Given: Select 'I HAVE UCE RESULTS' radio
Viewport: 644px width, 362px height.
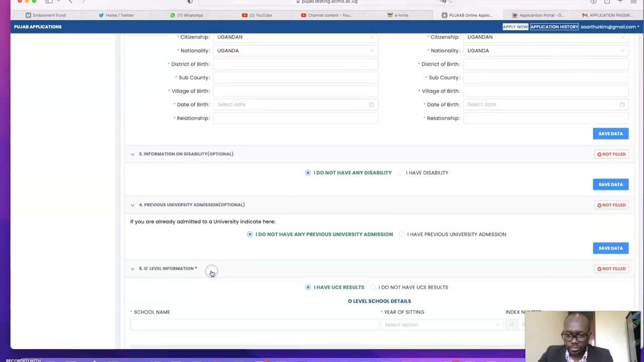Looking at the screenshot, I should (308, 288).
